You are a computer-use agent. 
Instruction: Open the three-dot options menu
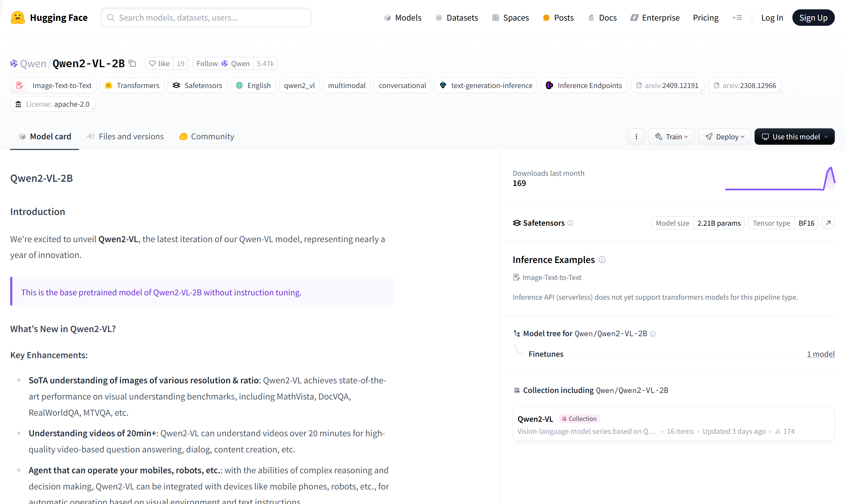pyautogui.click(x=636, y=137)
